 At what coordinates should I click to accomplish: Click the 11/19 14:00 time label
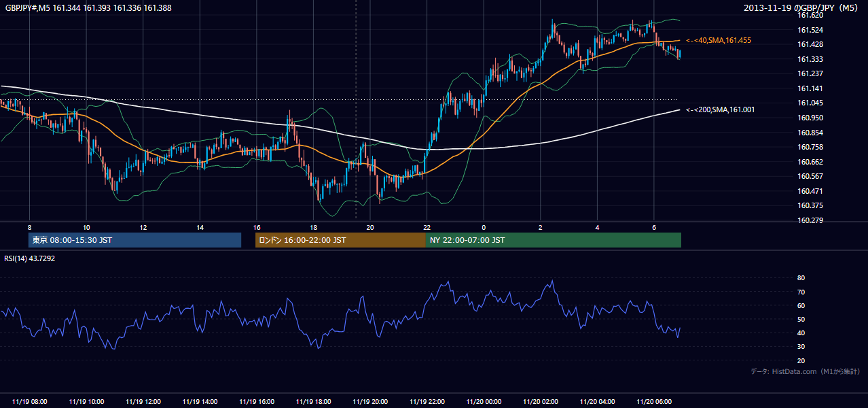[x=200, y=401]
